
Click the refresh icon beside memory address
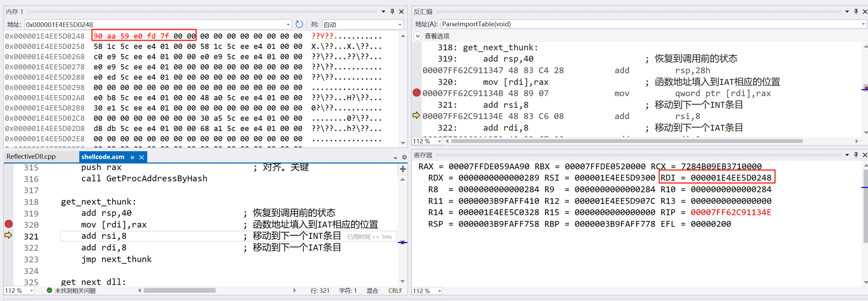pos(299,25)
